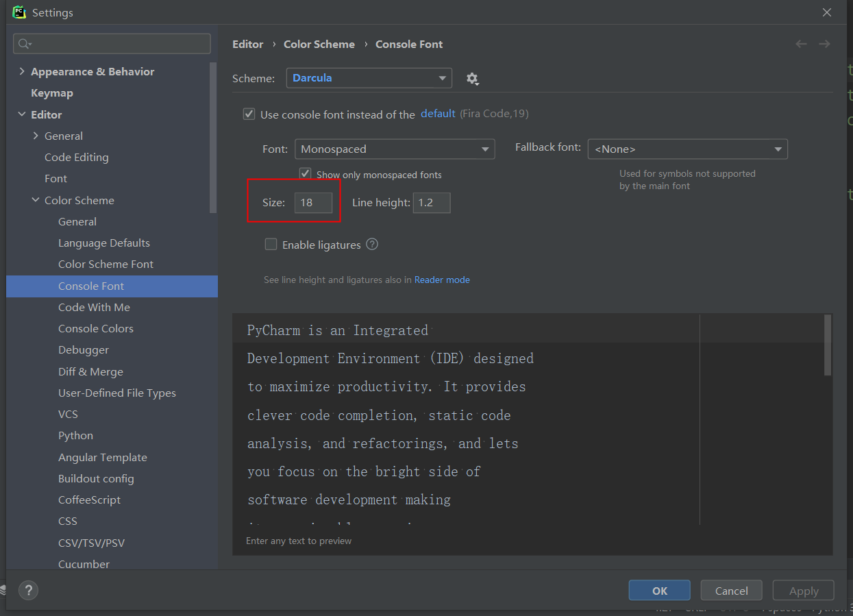Open the default font link
Image resolution: width=853 pixels, height=616 pixels.
438,113
